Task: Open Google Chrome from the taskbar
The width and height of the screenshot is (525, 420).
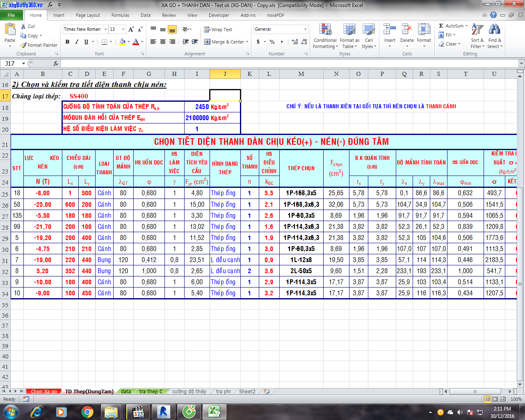Action: pos(87,411)
